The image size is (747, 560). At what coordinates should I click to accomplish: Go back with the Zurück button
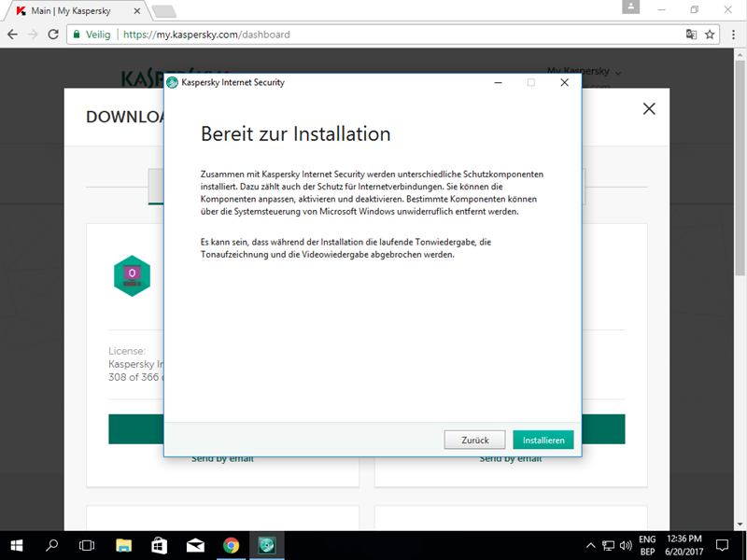[x=474, y=440]
